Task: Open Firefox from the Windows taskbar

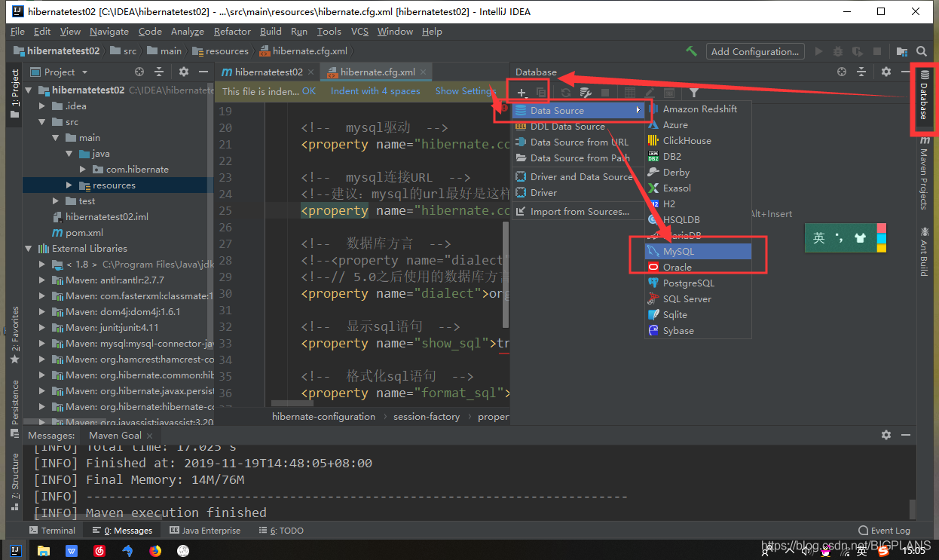Action: point(154,551)
